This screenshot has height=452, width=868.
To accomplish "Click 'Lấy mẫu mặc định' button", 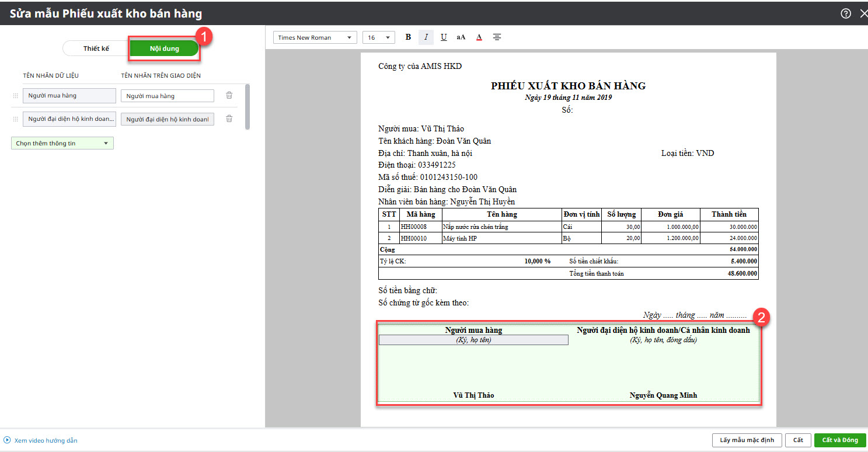I will coord(747,440).
